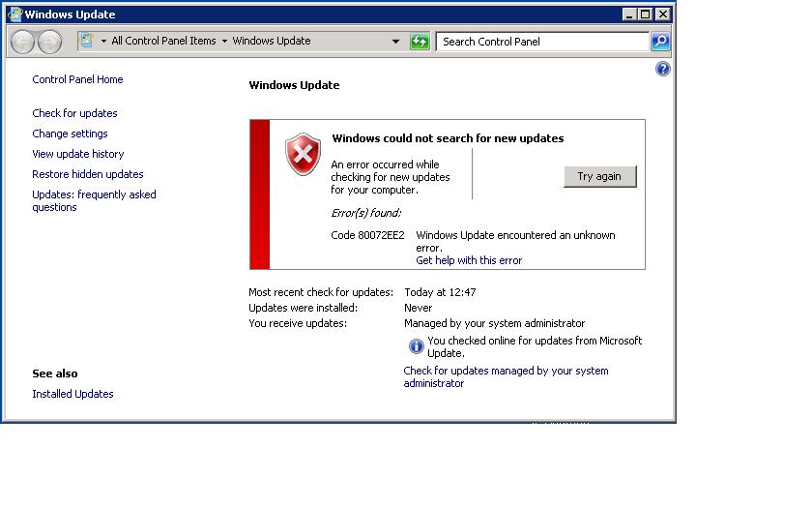
Task: Click the Back navigation arrow
Action: pyautogui.click(x=22, y=42)
